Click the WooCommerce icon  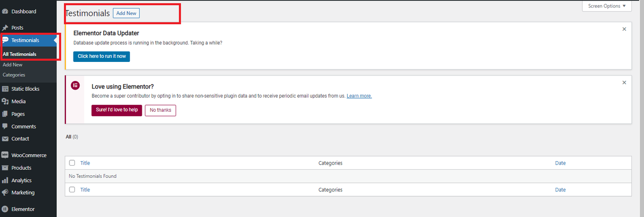coord(5,155)
